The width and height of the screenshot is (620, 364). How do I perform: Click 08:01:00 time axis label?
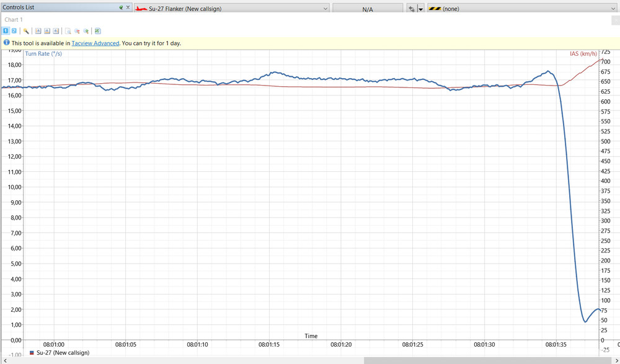[x=54, y=345]
